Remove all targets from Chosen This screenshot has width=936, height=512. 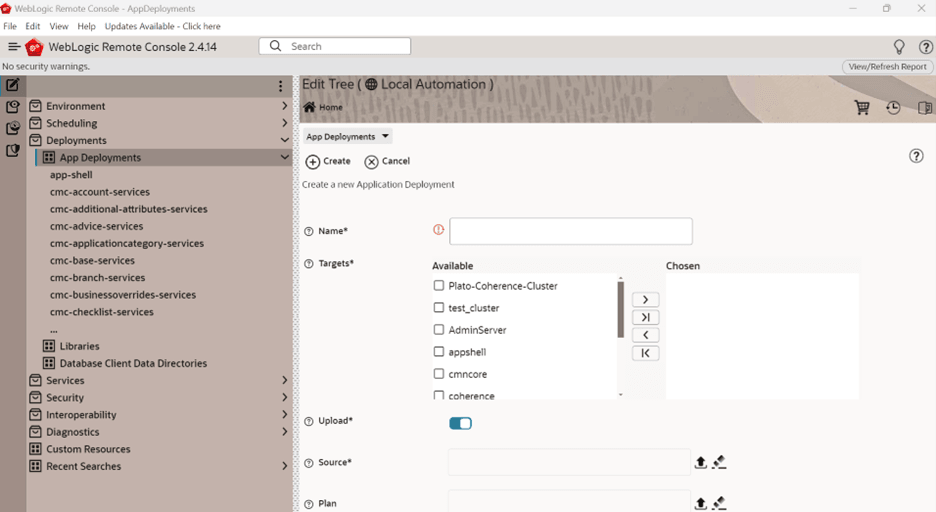pos(645,353)
